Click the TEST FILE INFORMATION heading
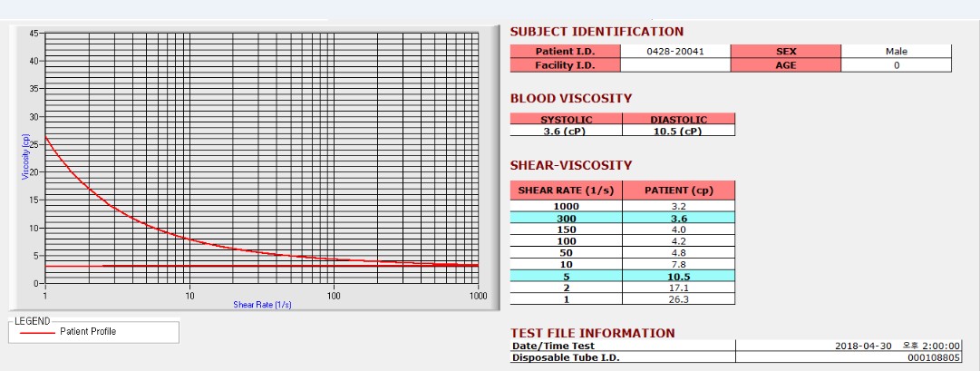 pos(593,333)
